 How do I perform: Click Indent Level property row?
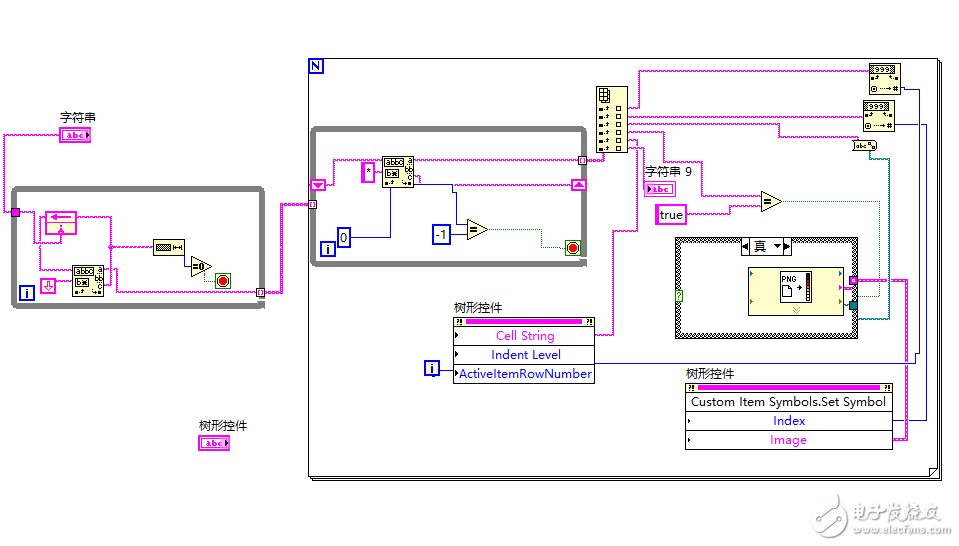(524, 355)
